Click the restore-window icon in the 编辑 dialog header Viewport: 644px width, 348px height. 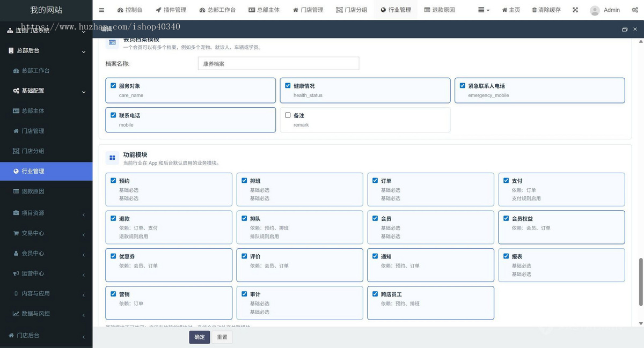pos(624,29)
